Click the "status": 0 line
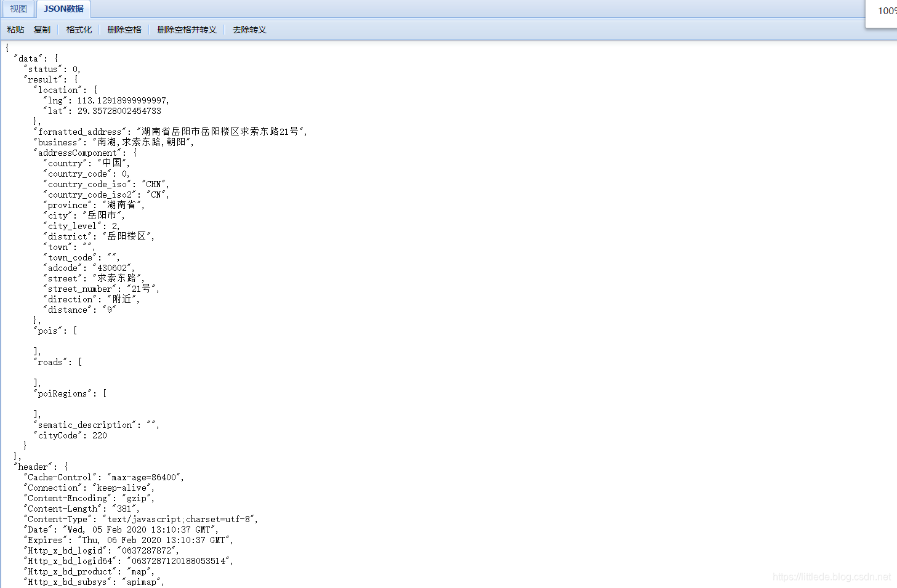Viewport: 897px width, 588px height. (x=52, y=70)
